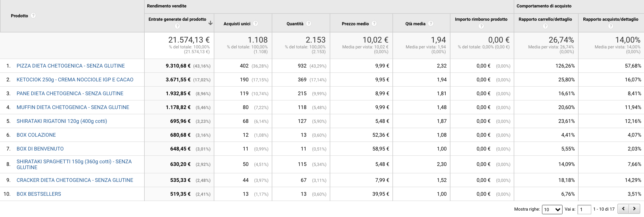Click help icon beside Prezzo medio
Viewport: 644px width, 217px height.
(374, 24)
